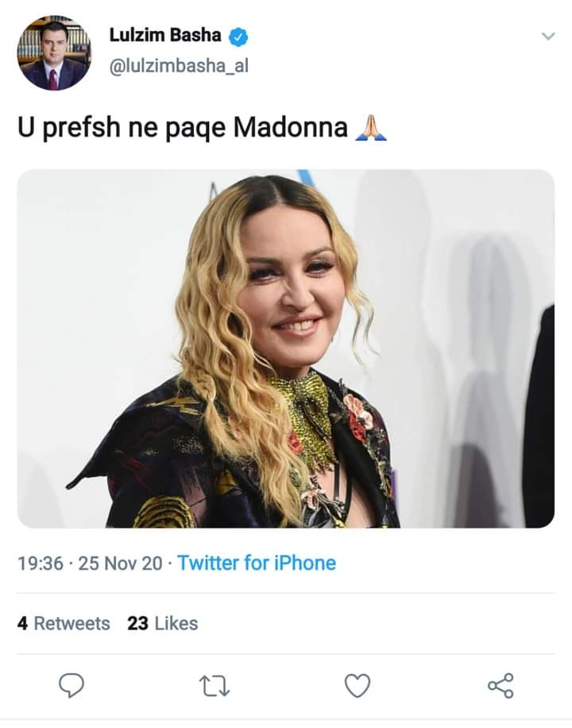The height and width of the screenshot is (728, 572).
Task: Open the share icon options
Action: (500, 685)
